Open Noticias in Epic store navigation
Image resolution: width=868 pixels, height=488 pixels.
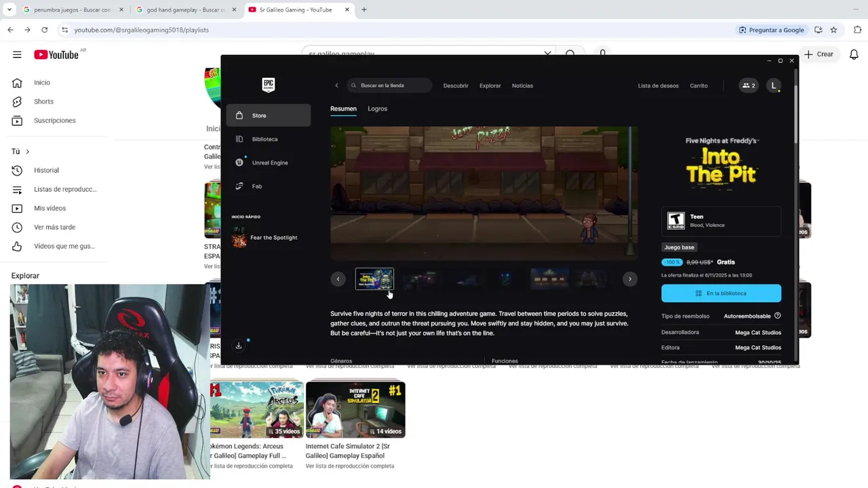[522, 86]
